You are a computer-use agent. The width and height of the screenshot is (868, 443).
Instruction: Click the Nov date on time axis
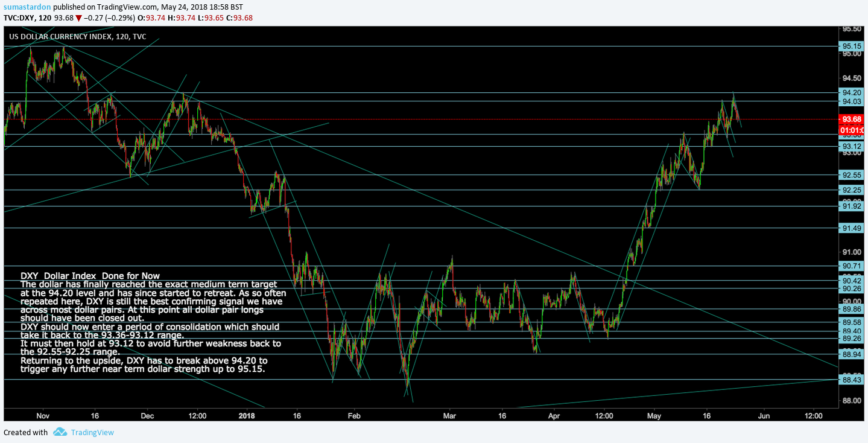(42, 416)
